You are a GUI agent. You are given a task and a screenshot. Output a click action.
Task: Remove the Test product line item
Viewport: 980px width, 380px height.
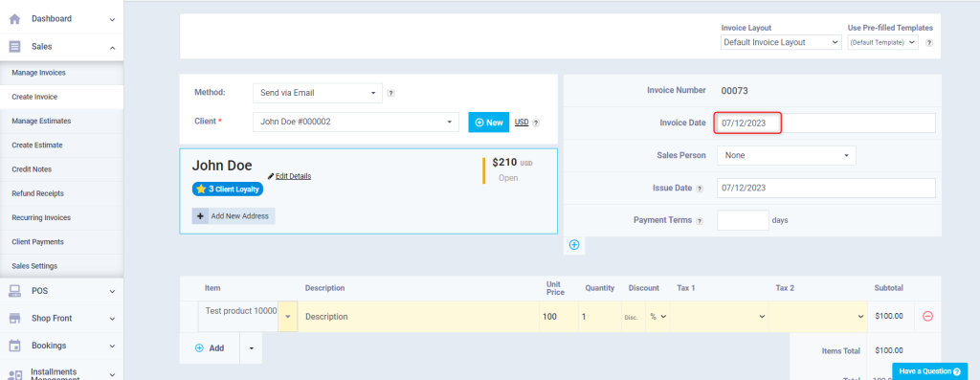(928, 316)
